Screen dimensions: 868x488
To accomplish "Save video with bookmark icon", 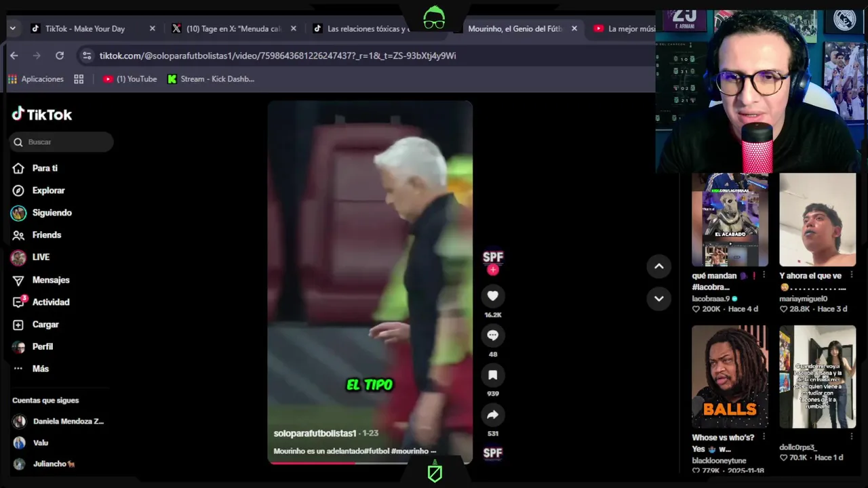I will click(493, 375).
